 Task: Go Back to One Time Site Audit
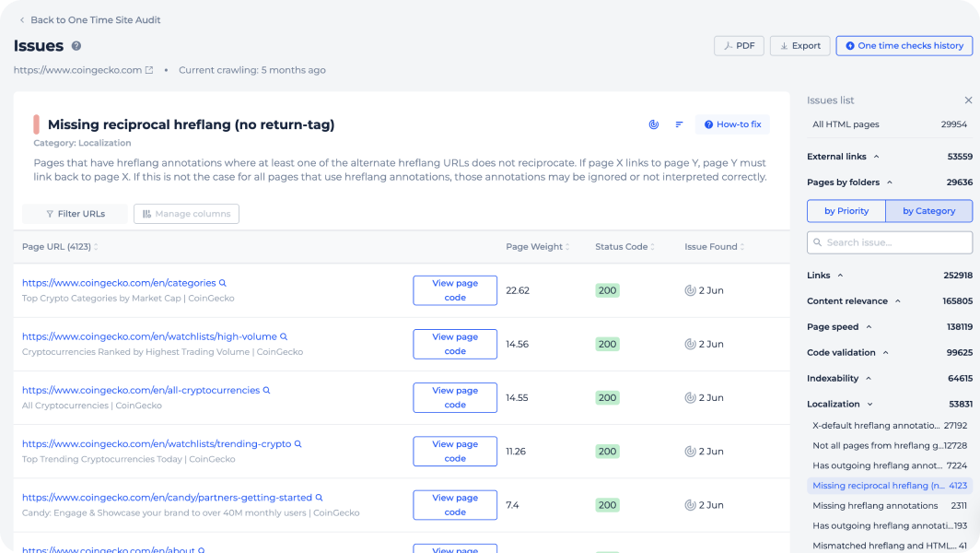click(95, 20)
